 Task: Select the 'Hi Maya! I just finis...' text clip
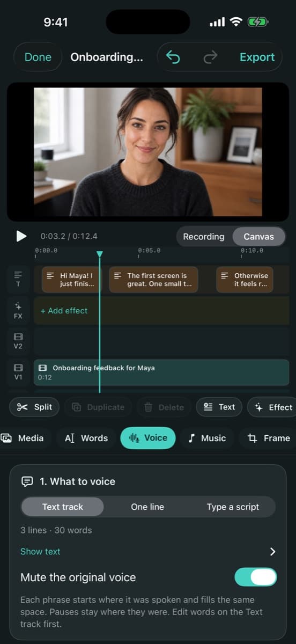coord(72,280)
